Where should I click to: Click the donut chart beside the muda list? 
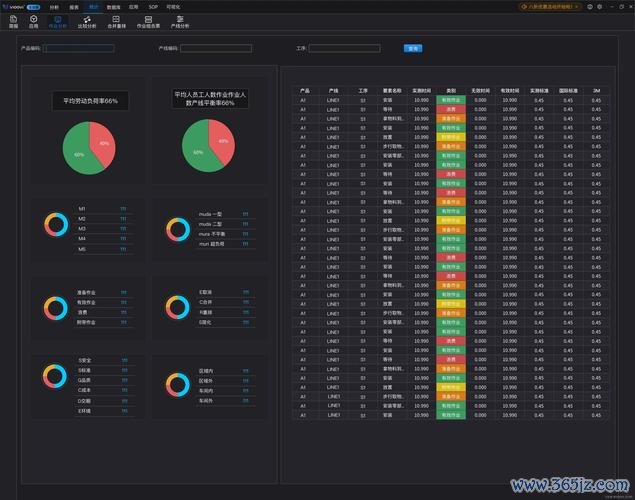point(178,230)
